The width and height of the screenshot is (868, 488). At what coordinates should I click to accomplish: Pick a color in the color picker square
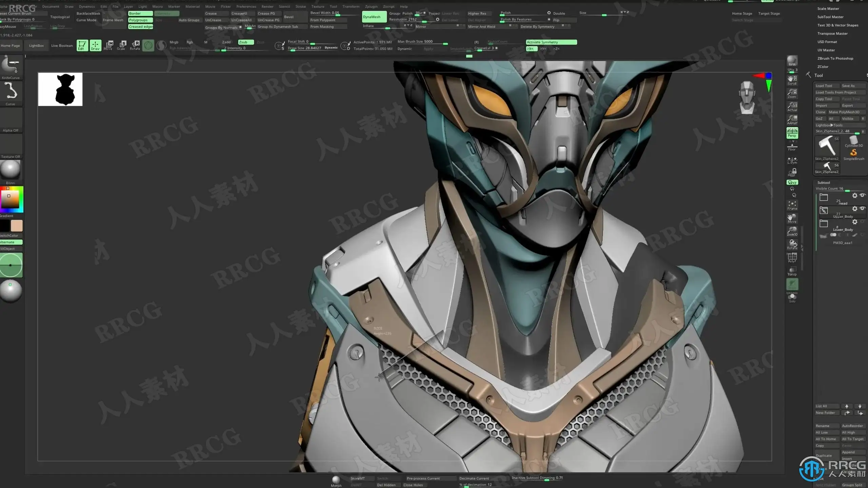point(10,199)
